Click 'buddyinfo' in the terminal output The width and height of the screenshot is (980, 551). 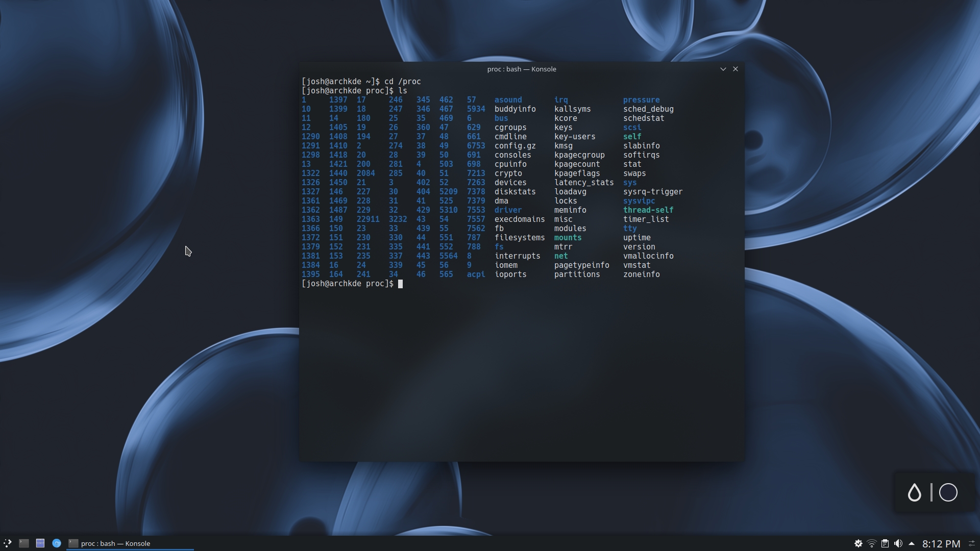515,109
